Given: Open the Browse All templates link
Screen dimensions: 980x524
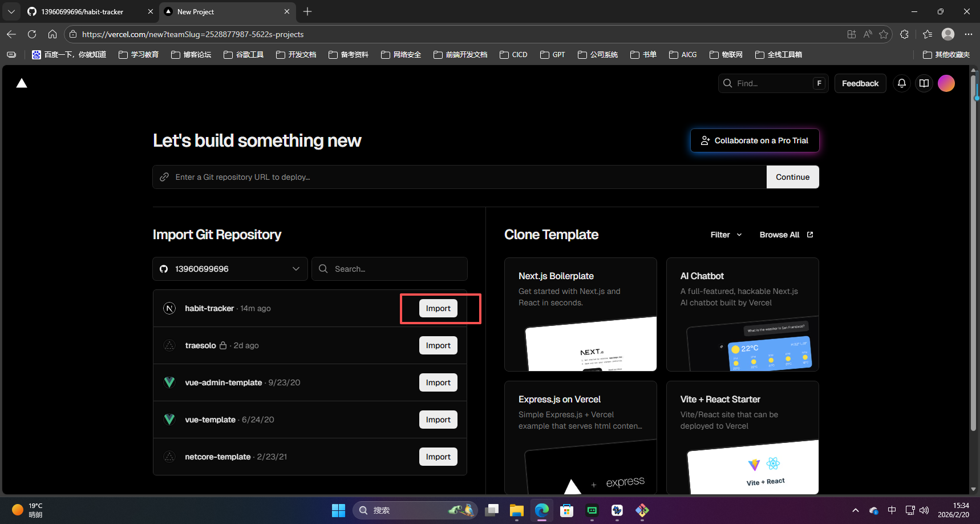Looking at the screenshot, I should (x=787, y=235).
